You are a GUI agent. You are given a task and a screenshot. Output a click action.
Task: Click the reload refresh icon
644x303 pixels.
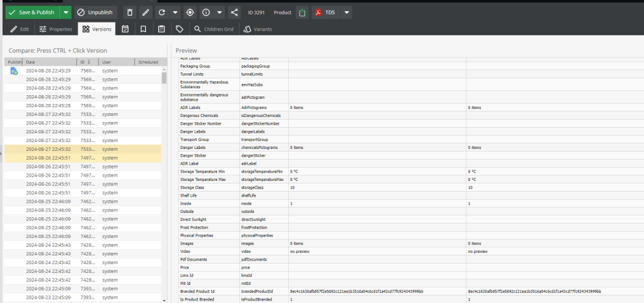(162, 13)
